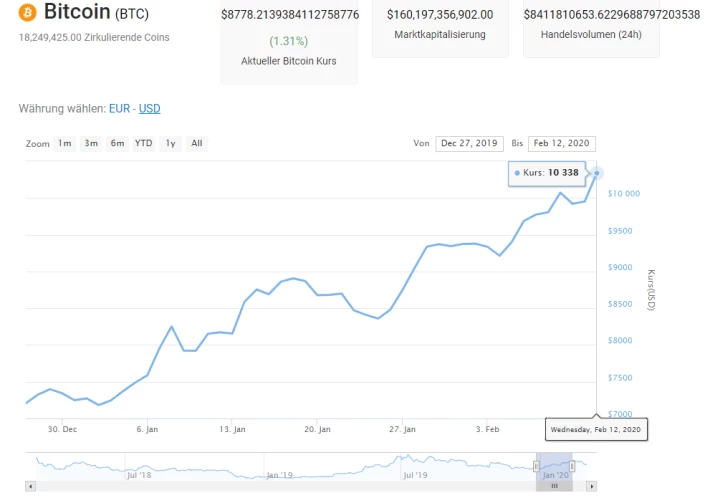This screenshot has width=710, height=498.
Task: Select the 6m zoom range
Action: (117, 144)
